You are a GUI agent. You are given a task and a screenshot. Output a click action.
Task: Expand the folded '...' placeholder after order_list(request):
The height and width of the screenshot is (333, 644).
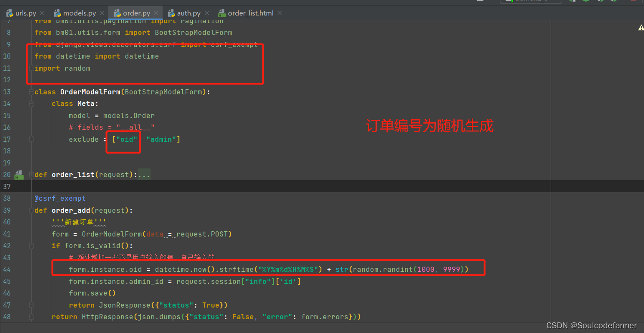pos(144,174)
